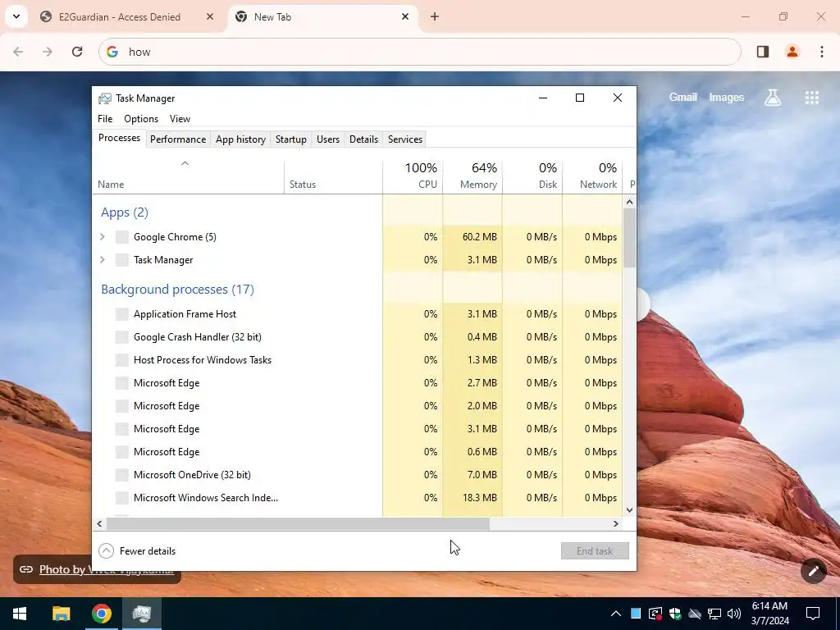840x630 pixels.
Task: Open the volume control in tray
Action: coord(734,614)
